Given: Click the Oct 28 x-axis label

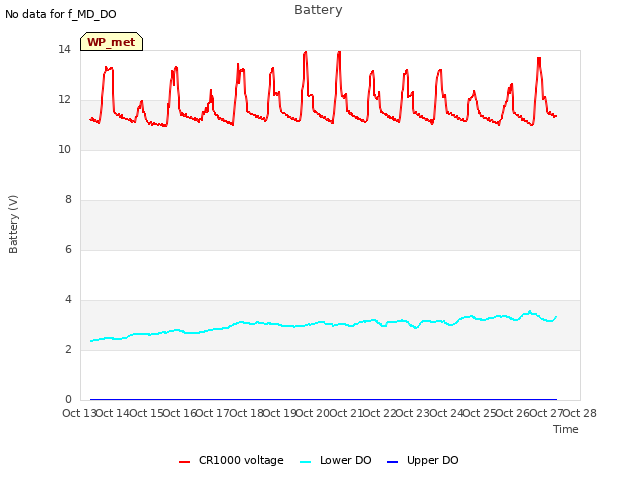Looking at the screenshot, I should pyautogui.click(x=580, y=413).
